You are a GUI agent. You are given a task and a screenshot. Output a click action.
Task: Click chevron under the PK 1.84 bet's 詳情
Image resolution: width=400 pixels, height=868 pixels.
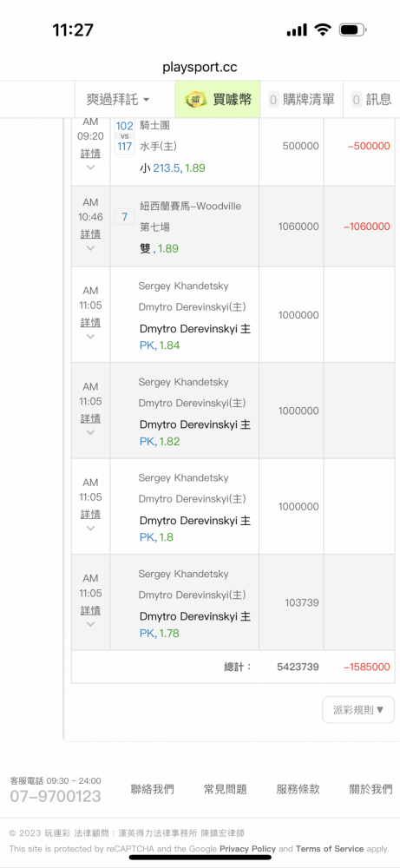point(91,337)
